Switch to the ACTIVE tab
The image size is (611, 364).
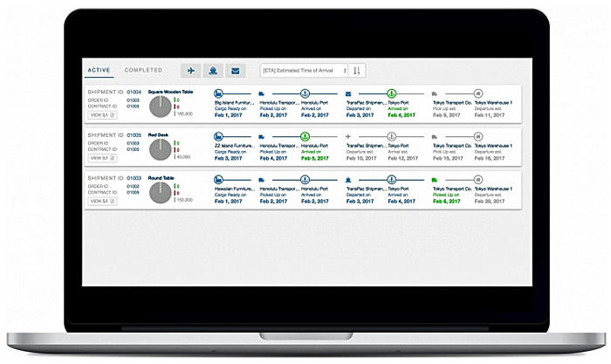click(x=99, y=70)
